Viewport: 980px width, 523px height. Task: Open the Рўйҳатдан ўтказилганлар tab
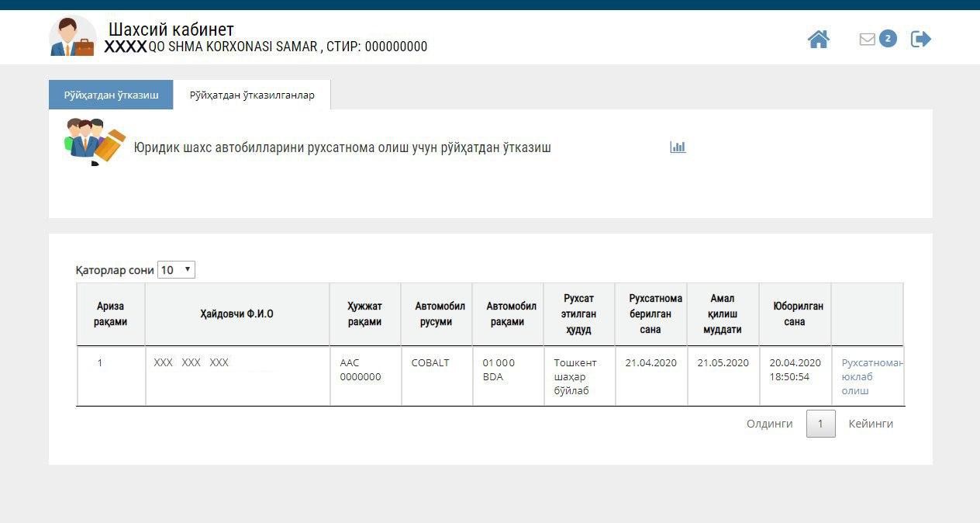point(252,95)
